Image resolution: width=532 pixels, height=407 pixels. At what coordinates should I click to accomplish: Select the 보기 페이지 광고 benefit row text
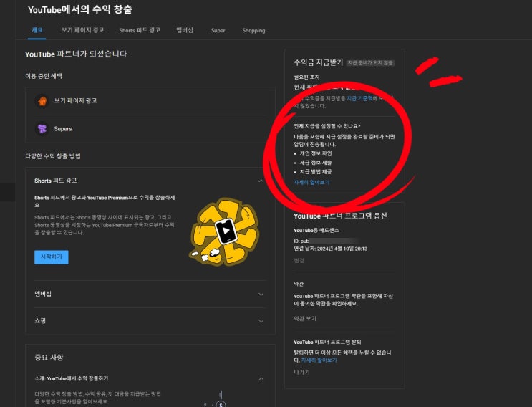(x=75, y=101)
